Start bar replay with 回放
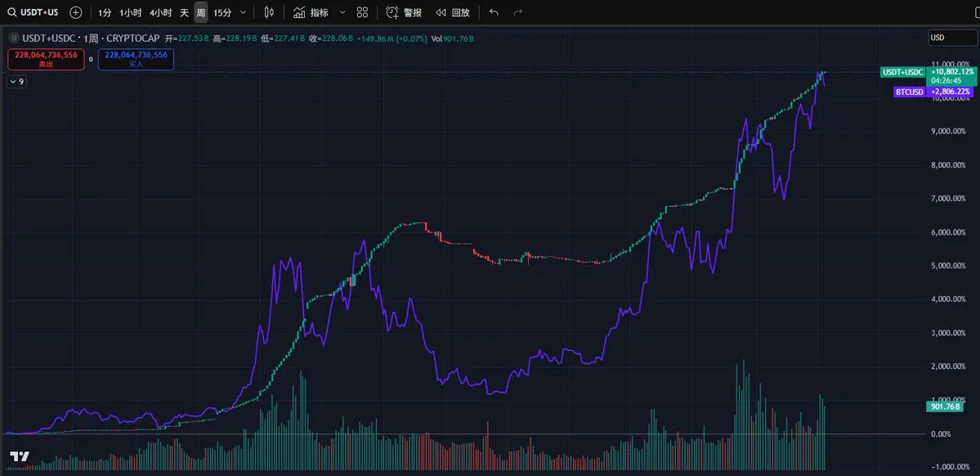The width and height of the screenshot is (980, 476). coord(453,12)
